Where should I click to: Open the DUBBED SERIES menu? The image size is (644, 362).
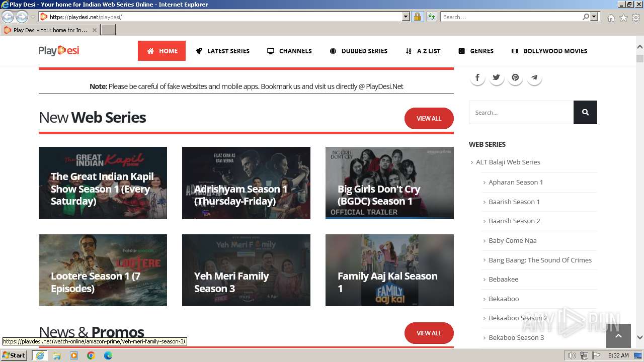point(359,51)
